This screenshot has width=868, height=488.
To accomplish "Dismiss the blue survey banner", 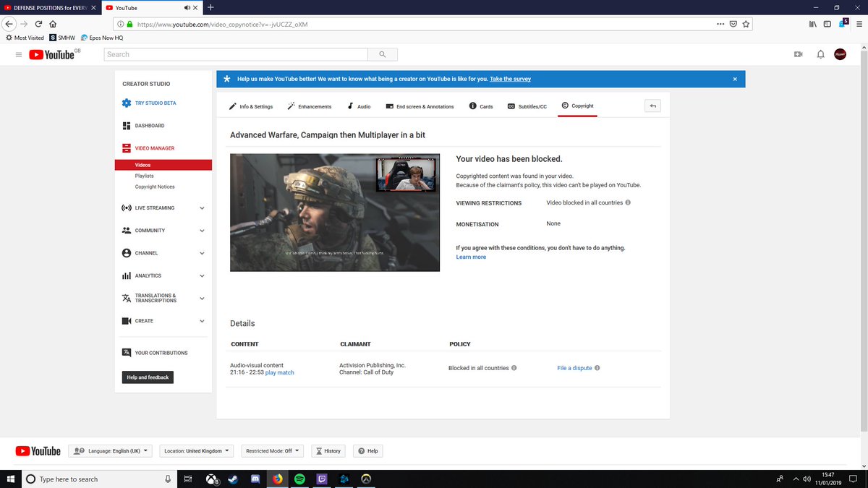I will click(x=735, y=79).
